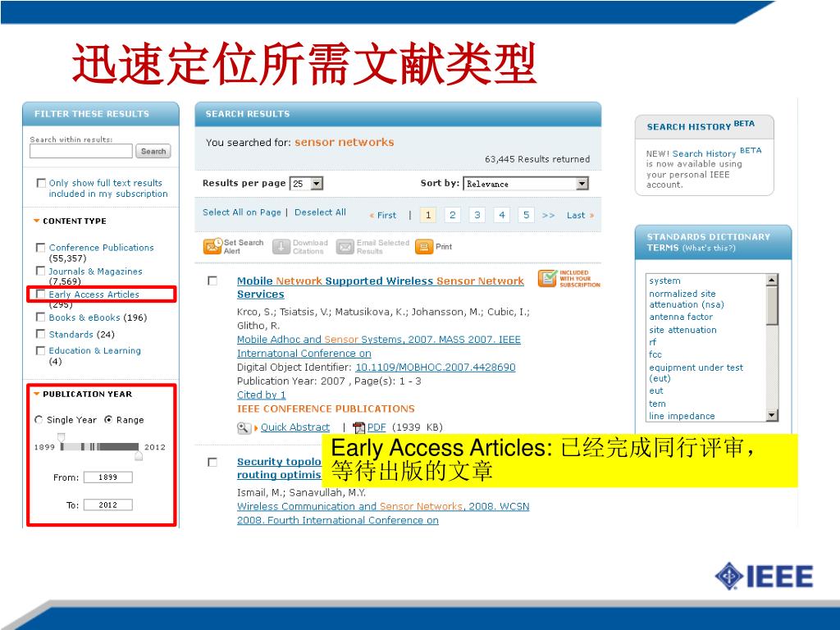Click the Set Search Alert envelope icon
Screen dimensions: 840x630
(x=212, y=246)
